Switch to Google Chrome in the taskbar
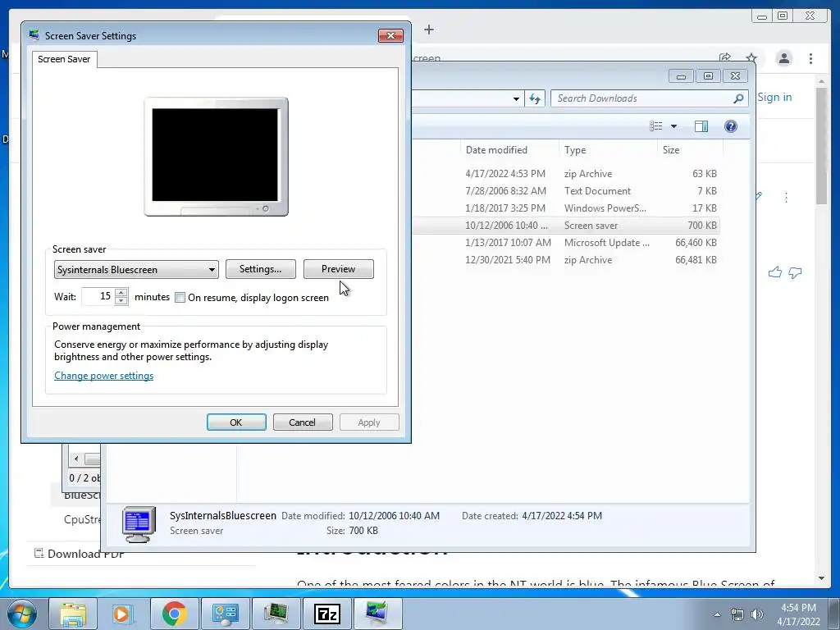The height and width of the screenshot is (630, 840). point(174,614)
